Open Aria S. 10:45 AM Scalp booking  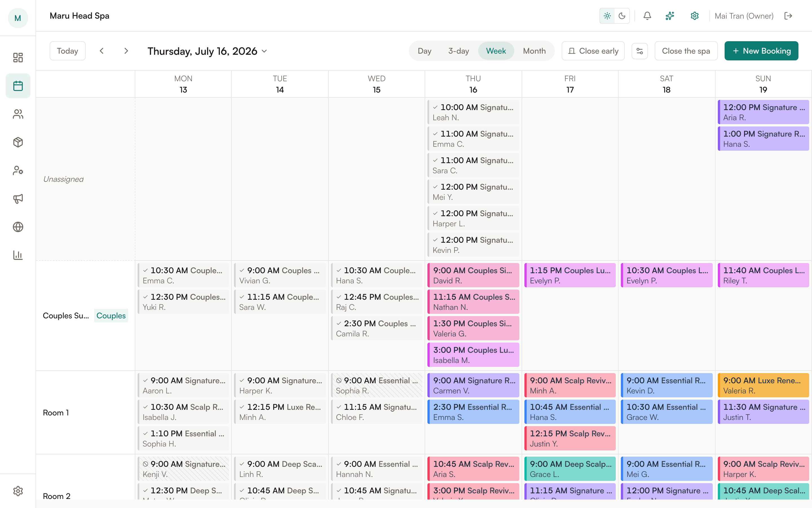[473, 469]
